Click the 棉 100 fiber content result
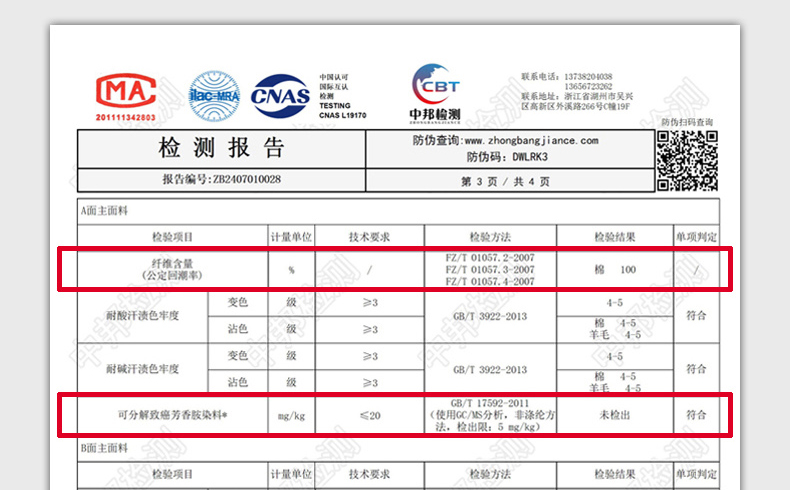The width and height of the screenshot is (790, 490). pos(614,270)
